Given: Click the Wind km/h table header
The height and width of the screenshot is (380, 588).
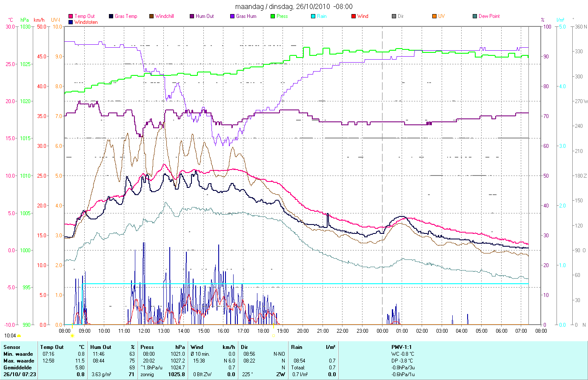Looking at the screenshot, I should (x=213, y=347).
